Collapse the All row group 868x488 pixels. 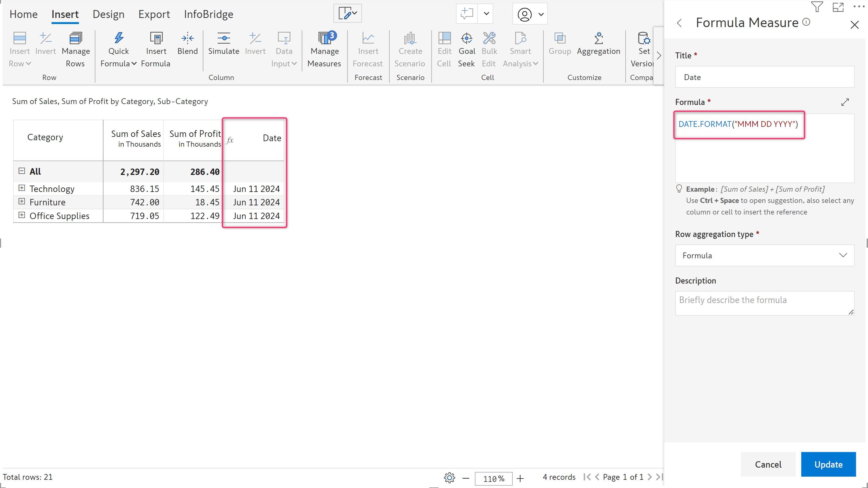pos(22,171)
